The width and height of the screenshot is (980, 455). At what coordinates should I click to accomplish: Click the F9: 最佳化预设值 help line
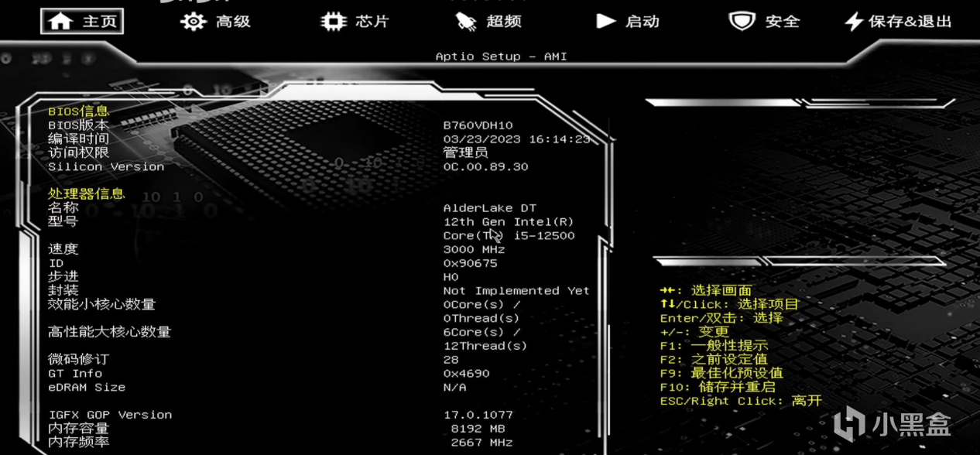click(x=721, y=373)
